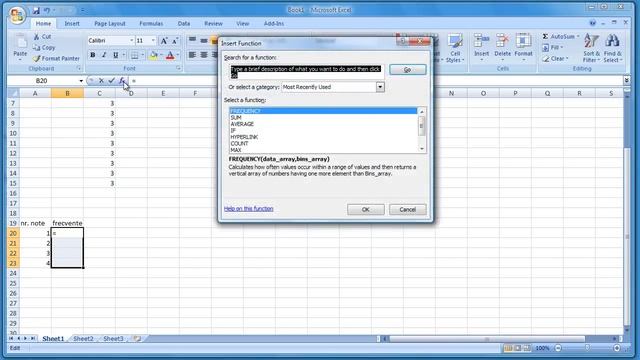Open the Font name dropdown

131,41
